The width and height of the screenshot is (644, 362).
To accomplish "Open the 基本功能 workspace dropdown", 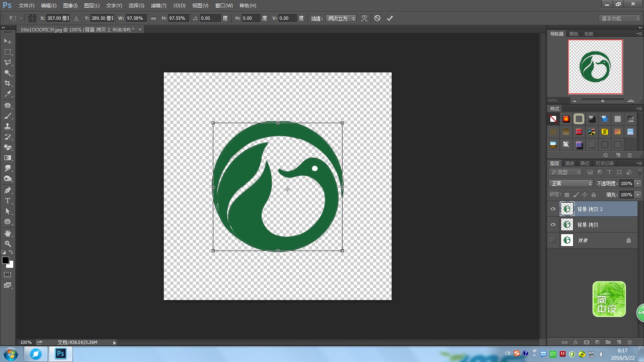I will [620, 19].
